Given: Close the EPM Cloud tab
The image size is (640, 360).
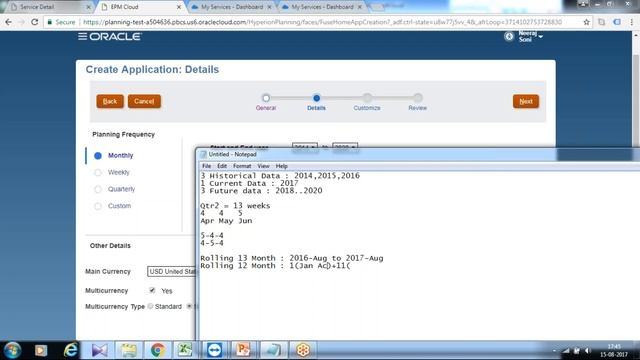Looking at the screenshot, I should (179, 7).
